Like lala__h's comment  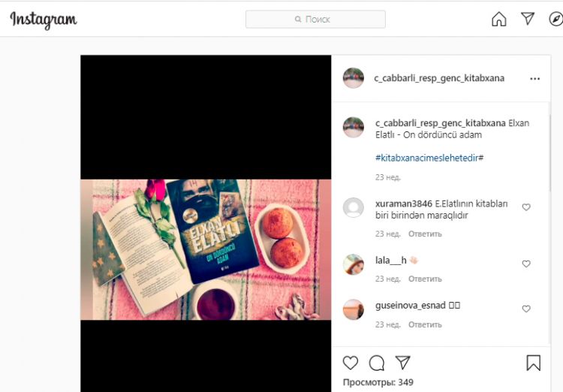point(526,264)
